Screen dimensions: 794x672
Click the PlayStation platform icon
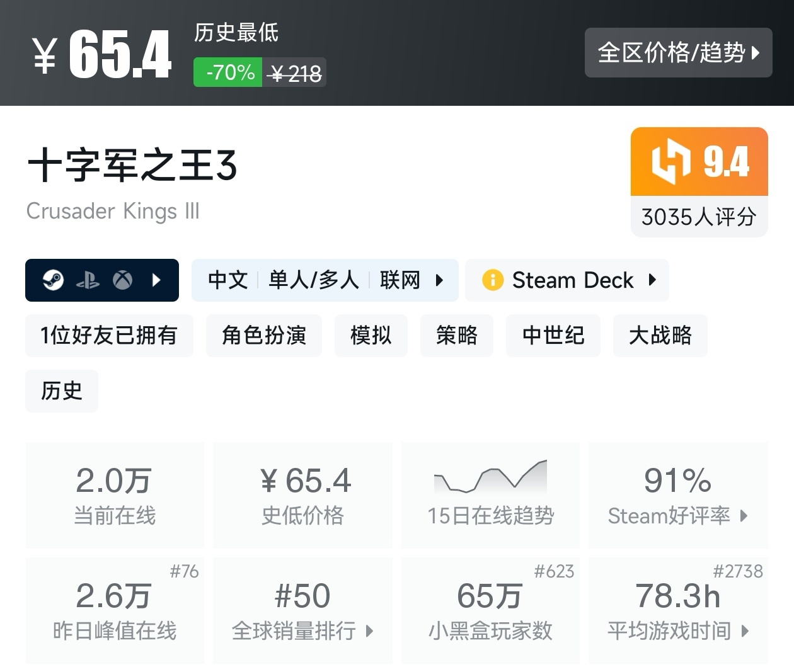coord(88,280)
